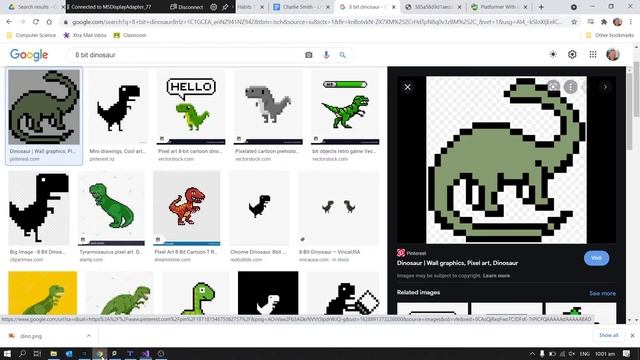Select the Big Image 8 Bit Dinosaur thumbnail
Screen dimensions: 640x360
[x=39, y=208]
